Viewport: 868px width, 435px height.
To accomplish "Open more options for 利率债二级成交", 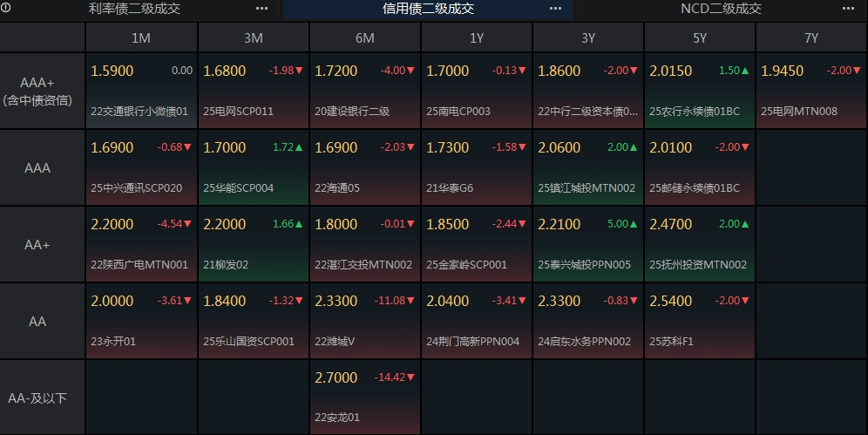I will tap(261, 9).
